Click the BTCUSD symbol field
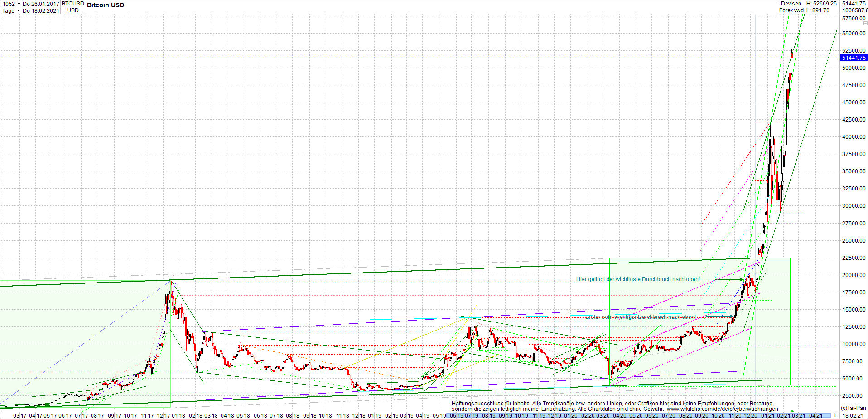 point(72,4)
